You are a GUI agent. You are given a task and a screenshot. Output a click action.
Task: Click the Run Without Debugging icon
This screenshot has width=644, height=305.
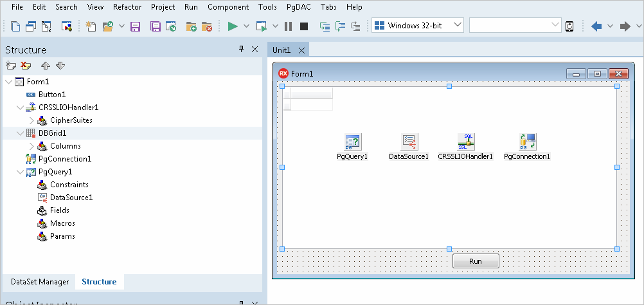click(261, 27)
